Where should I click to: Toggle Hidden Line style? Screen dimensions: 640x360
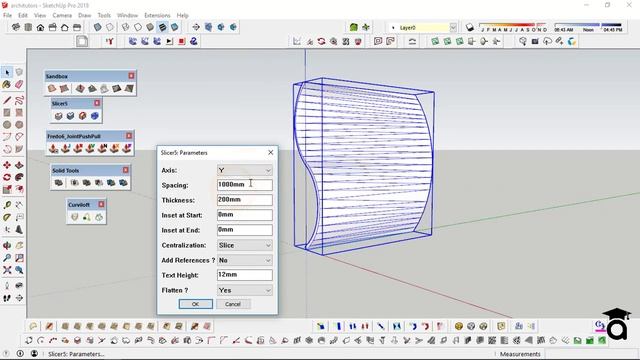tap(138, 27)
